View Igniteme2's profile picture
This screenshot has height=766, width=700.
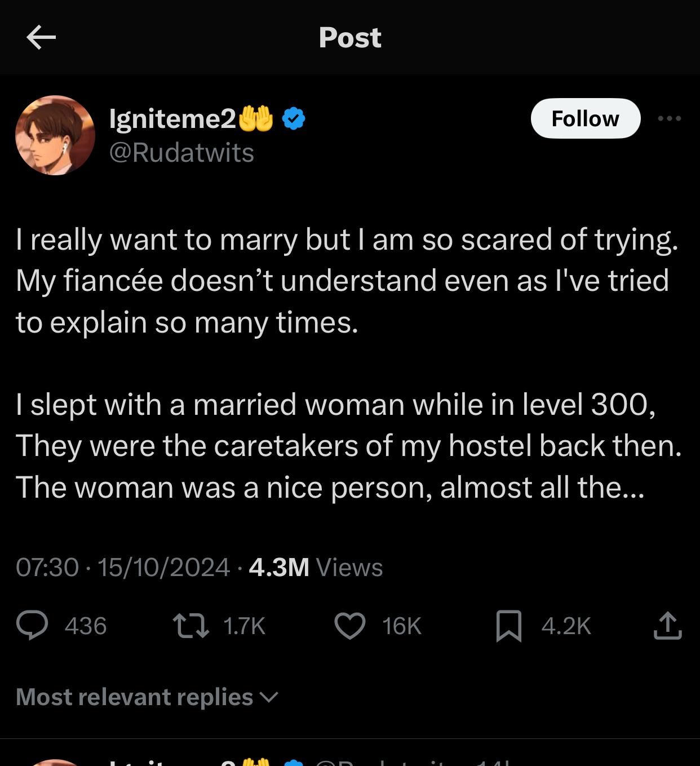(55, 135)
